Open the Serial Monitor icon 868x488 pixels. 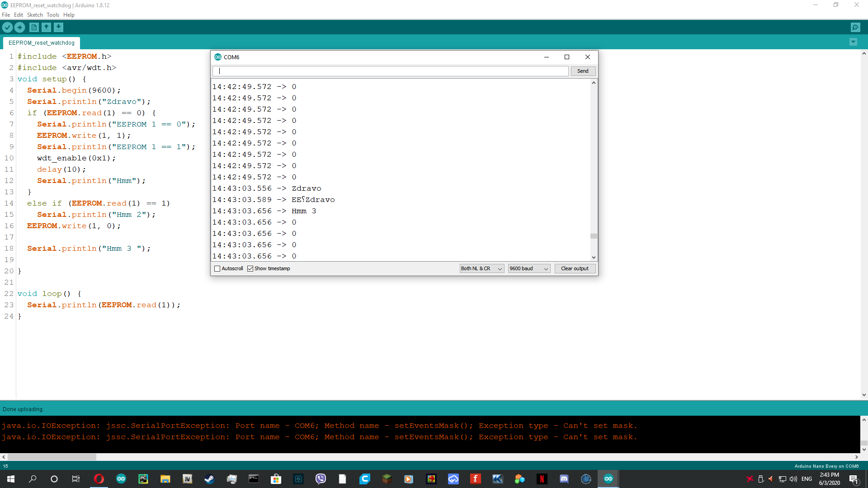coord(856,27)
